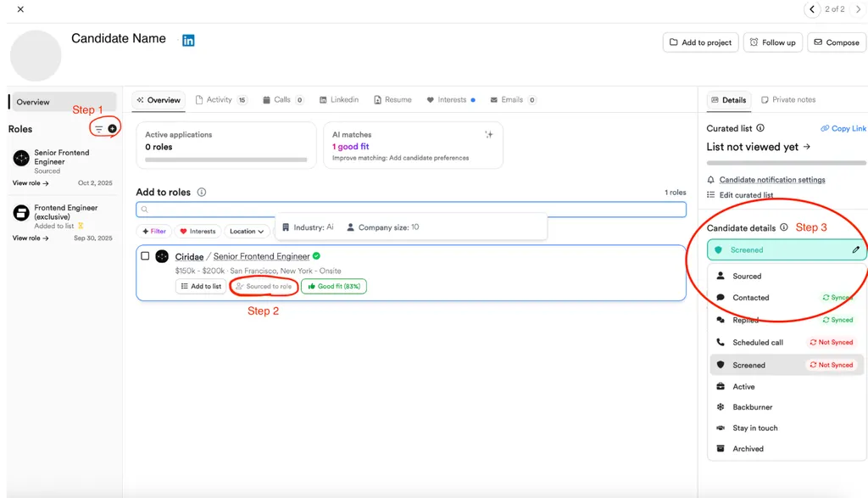
Task: Click the Candidate details info icon
Action: click(x=784, y=227)
